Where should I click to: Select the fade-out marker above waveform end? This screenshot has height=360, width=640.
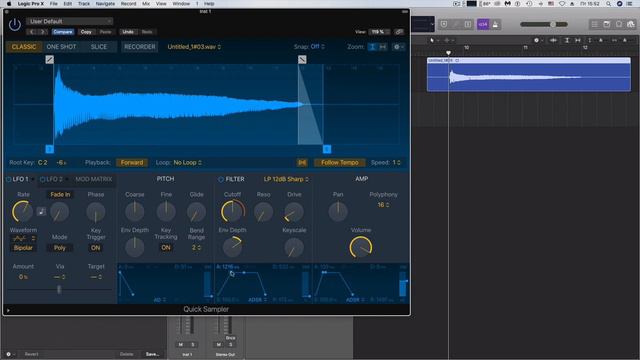[x=302, y=60]
